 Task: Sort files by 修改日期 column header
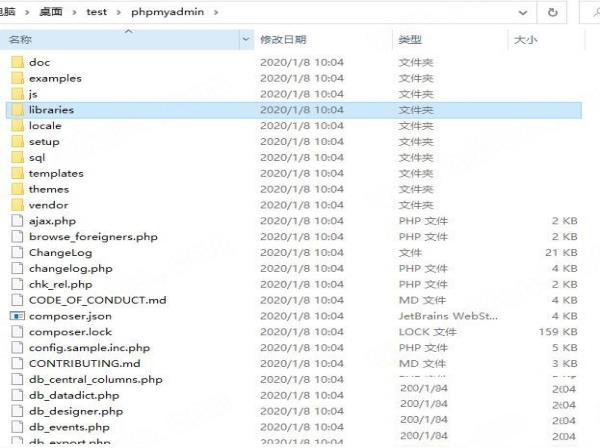point(283,39)
